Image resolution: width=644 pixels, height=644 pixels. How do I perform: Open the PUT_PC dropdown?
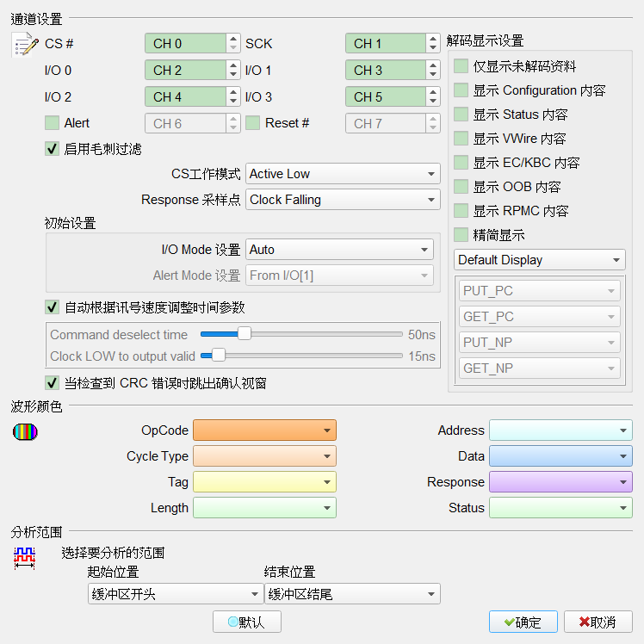pos(540,291)
